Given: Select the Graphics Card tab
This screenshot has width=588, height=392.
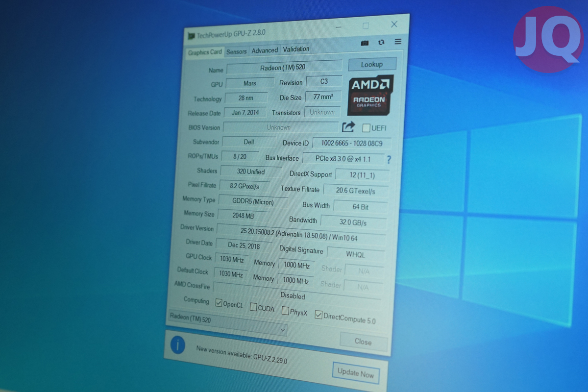Looking at the screenshot, I should tap(205, 52).
